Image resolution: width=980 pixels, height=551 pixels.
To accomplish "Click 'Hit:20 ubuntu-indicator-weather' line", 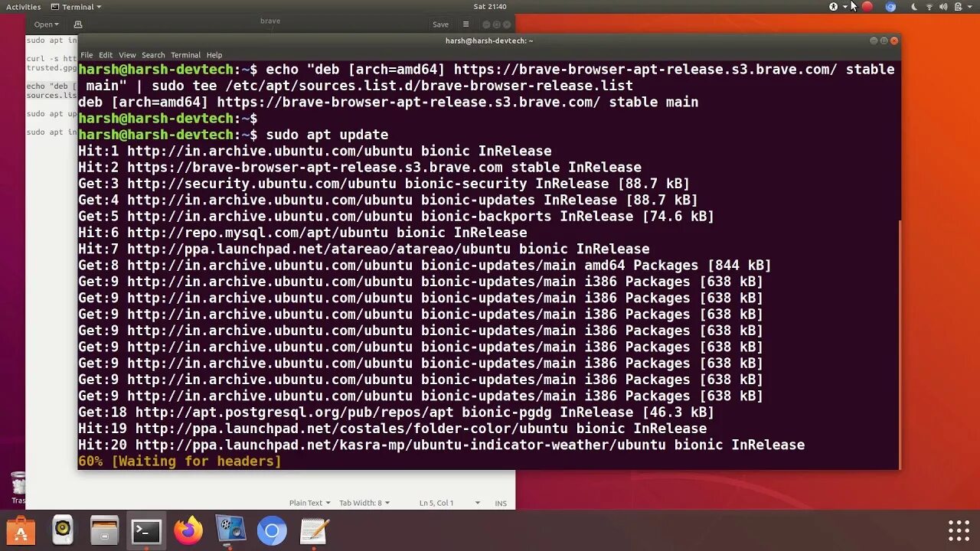I will click(441, 445).
